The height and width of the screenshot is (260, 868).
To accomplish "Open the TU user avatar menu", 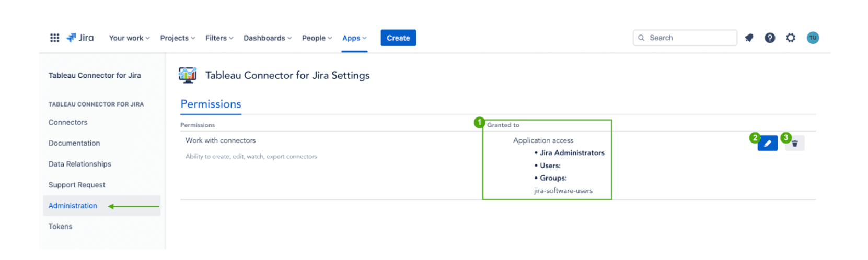I will pos(813,38).
